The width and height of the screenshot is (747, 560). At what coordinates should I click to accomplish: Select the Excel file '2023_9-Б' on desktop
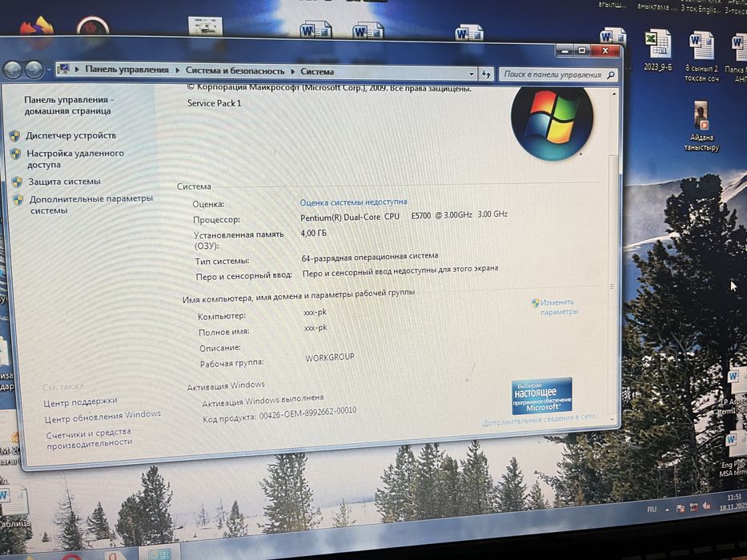coord(658,50)
